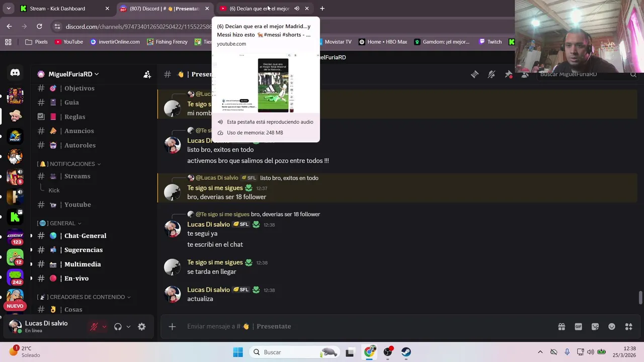Click the plus attach button in message bar
Viewport: 644px width, 362px height.
[172, 327]
